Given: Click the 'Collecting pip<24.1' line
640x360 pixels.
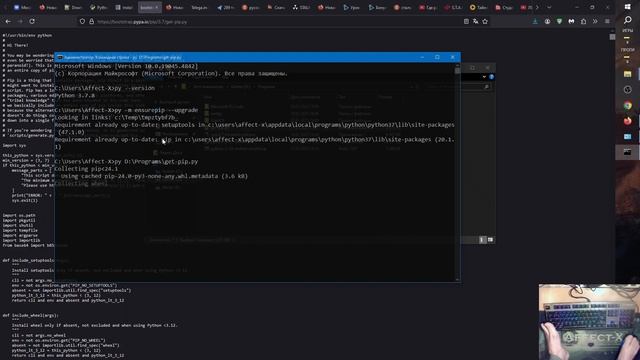Looking at the screenshot, I should pos(86,169).
